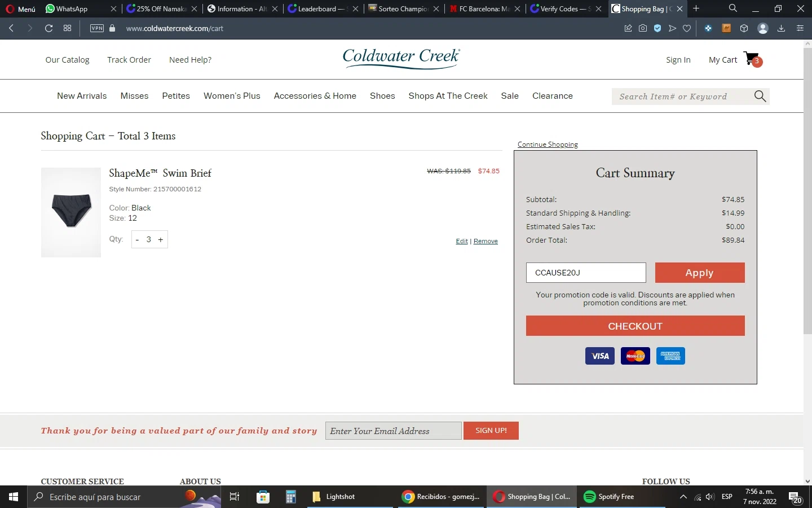This screenshot has height=508, width=812.
Task: Switch to the Sorteo Champions tab
Action: [403, 8]
